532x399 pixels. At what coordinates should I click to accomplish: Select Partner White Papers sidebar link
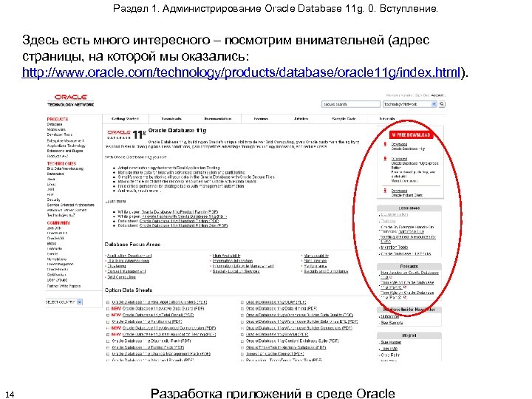coord(64,286)
